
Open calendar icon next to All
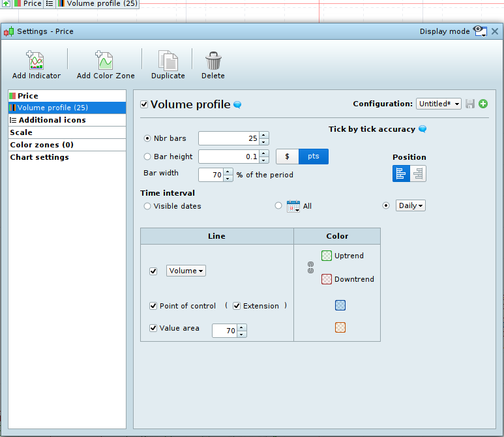[293, 206]
